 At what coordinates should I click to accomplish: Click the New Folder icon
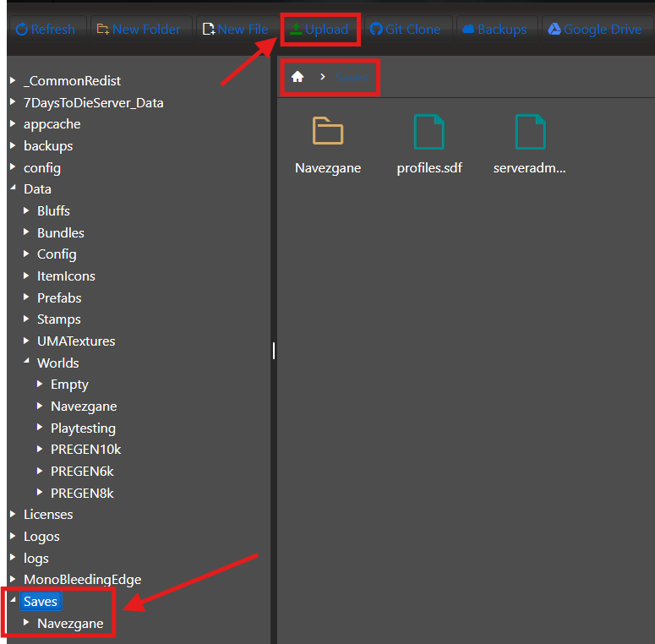[x=103, y=30]
